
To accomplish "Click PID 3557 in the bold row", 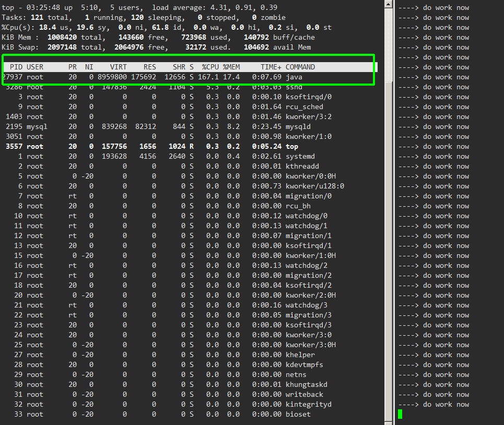I will pos(14,147).
